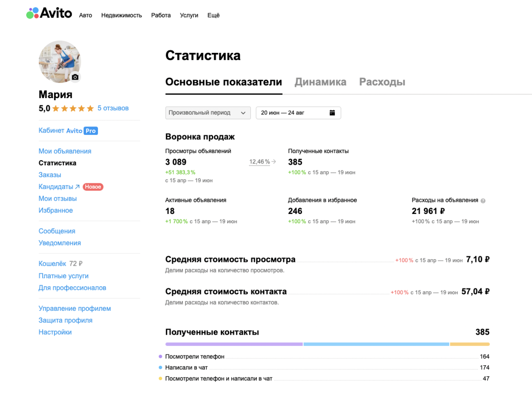Click the Активные объявления value 18

(x=170, y=211)
